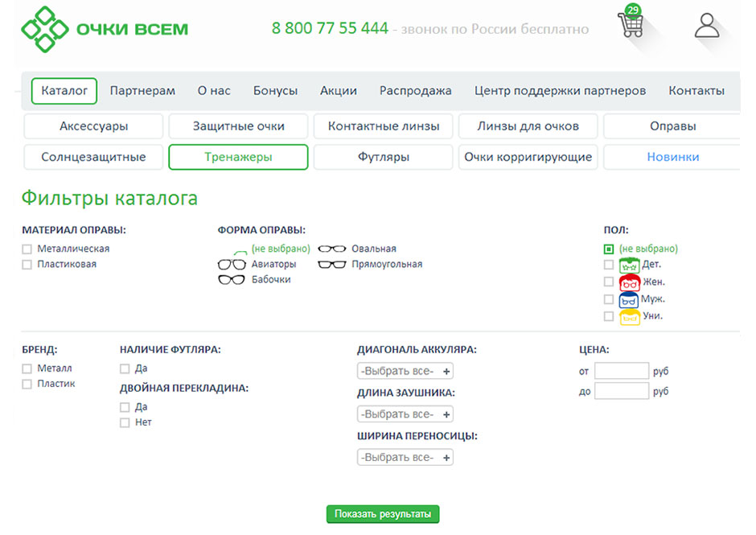
Task: Open the Новинки category link
Action: point(672,157)
